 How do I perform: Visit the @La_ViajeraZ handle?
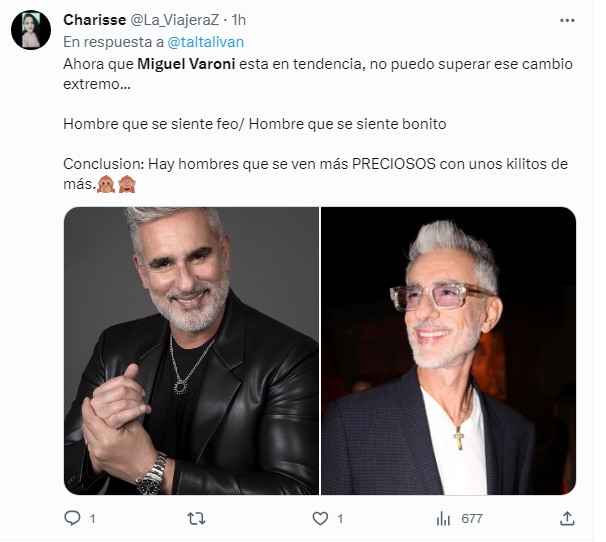pos(175,20)
